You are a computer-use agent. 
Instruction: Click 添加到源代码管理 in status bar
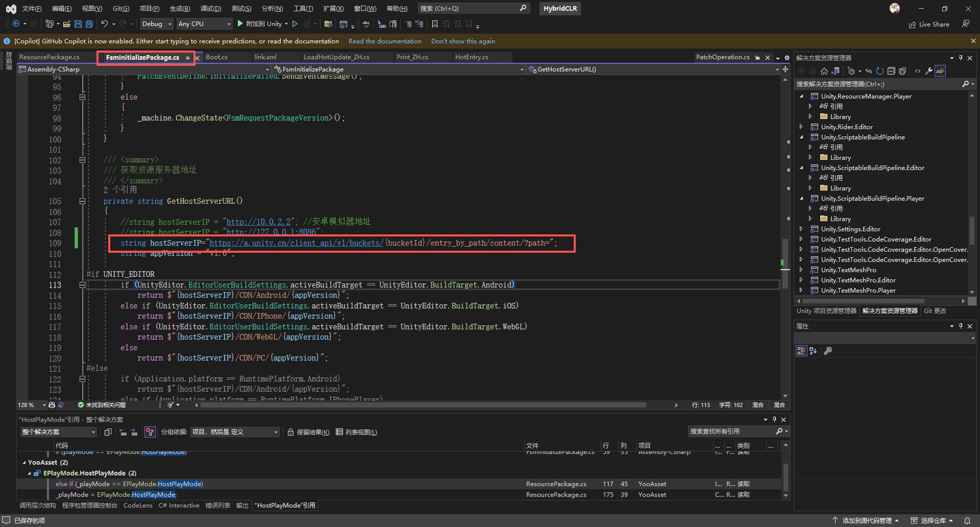point(866,520)
